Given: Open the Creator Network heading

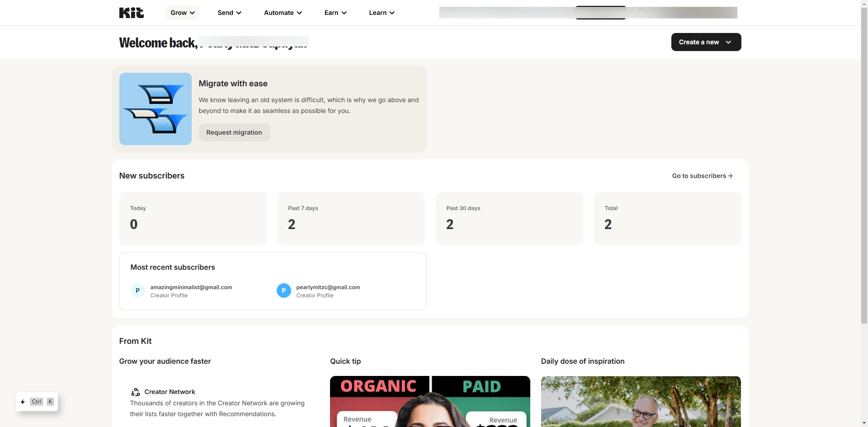Looking at the screenshot, I should 170,392.
